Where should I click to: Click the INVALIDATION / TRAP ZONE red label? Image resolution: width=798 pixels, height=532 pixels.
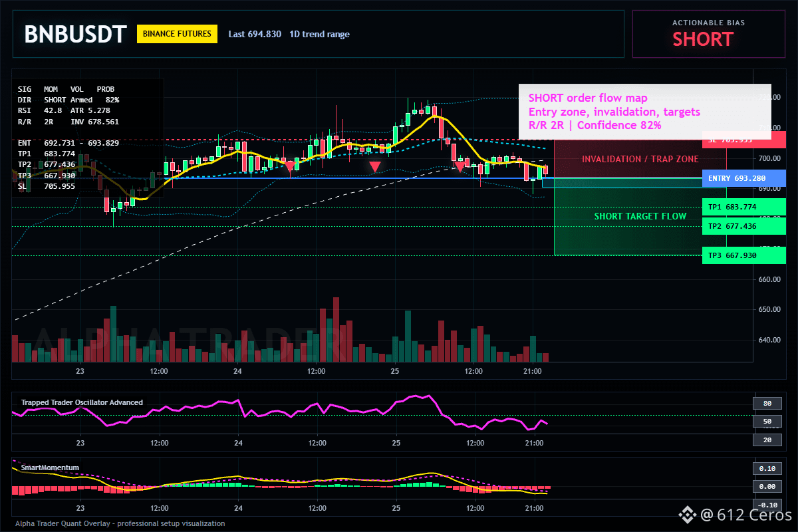(640, 159)
